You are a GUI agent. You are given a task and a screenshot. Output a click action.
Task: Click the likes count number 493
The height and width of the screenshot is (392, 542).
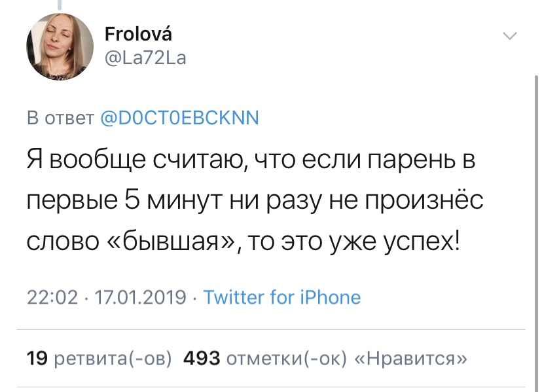(x=202, y=358)
